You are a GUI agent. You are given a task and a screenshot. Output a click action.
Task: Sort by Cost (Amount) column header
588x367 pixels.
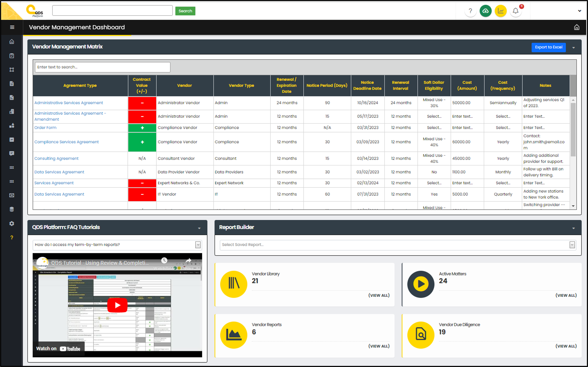(467, 86)
